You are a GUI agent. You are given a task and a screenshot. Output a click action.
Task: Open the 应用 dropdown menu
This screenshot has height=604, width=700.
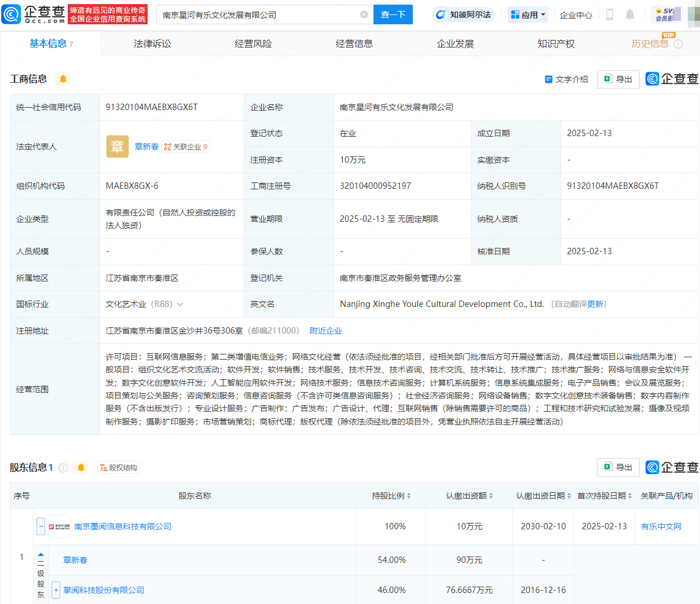527,14
